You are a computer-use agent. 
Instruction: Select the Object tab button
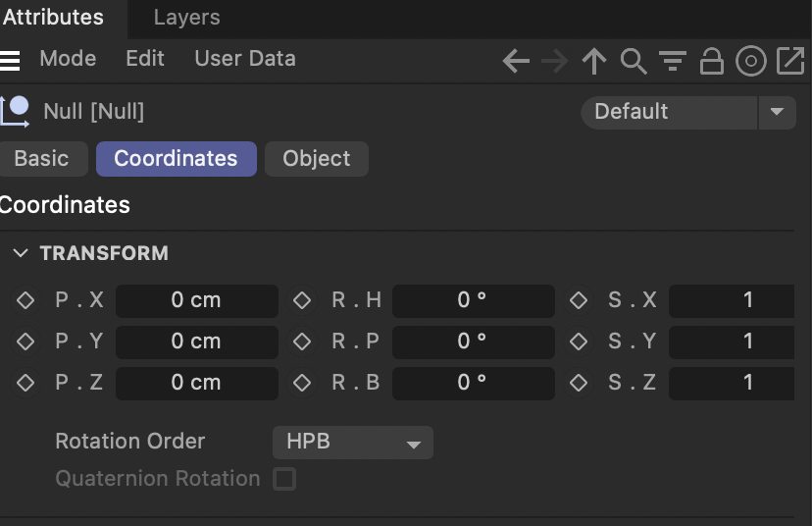click(316, 159)
